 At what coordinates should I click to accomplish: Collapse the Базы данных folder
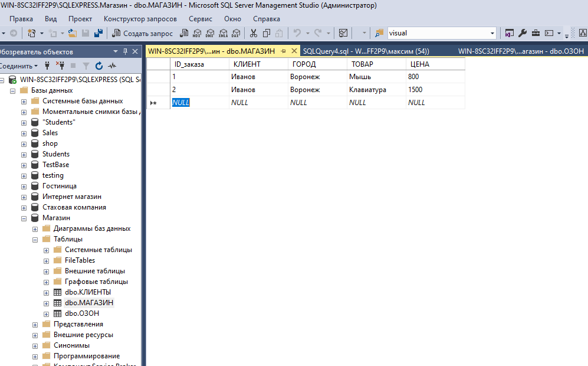pyautogui.click(x=13, y=91)
